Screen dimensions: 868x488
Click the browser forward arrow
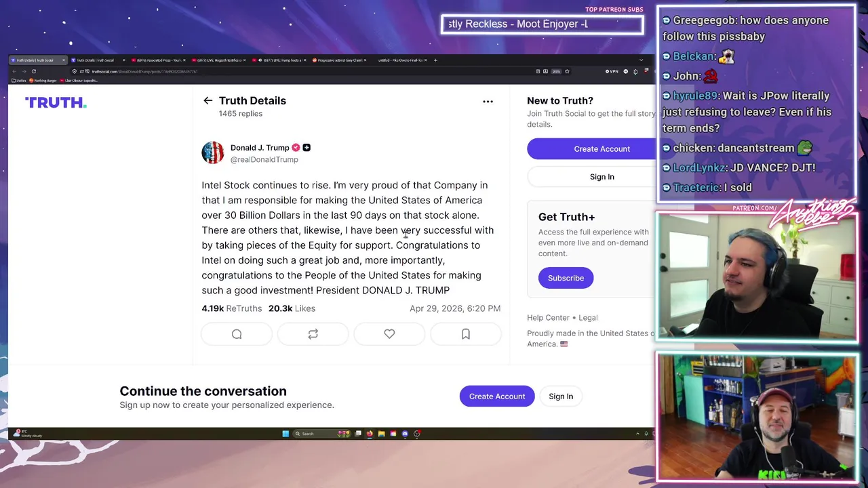tap(24, 71)
